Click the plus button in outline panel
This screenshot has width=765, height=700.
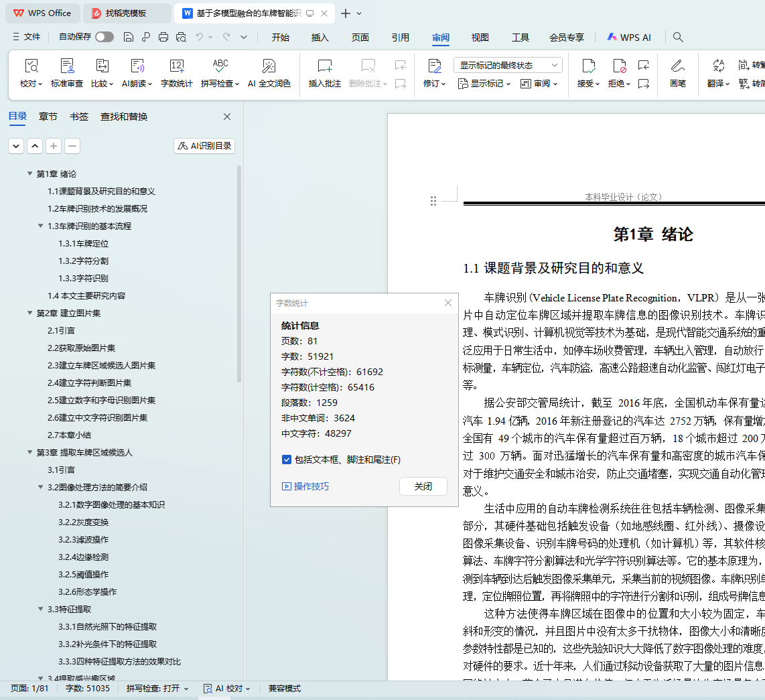(54, 146)
